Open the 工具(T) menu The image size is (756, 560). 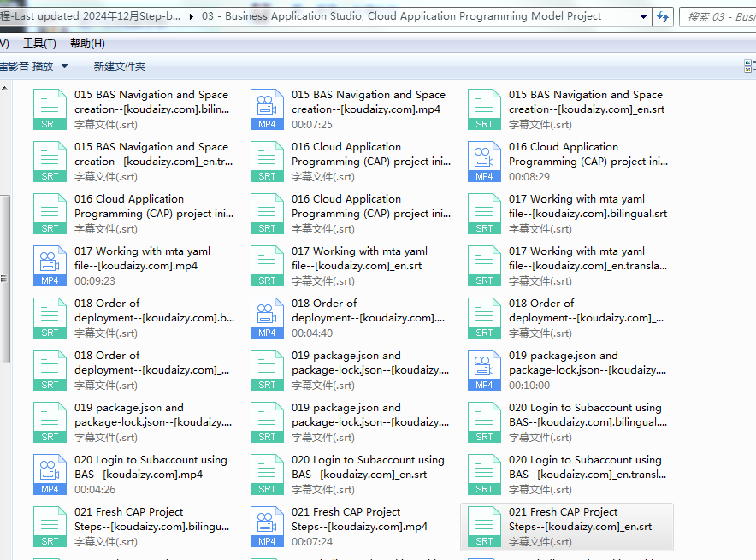click(x=39, y=44)
